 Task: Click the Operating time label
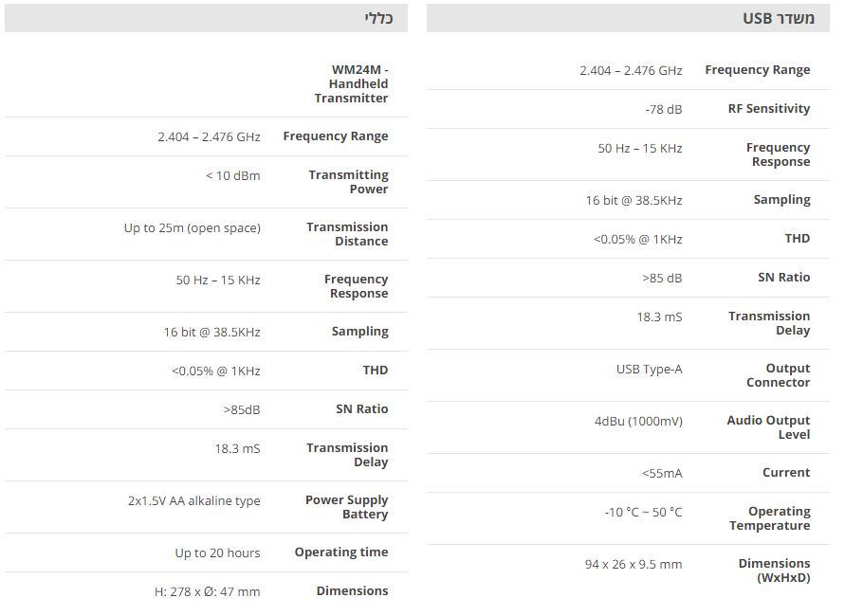tap(341, 553)
